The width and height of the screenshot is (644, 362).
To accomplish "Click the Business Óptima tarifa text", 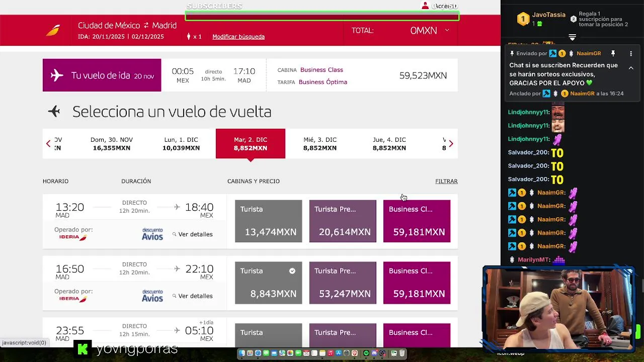I will (323, 82).
